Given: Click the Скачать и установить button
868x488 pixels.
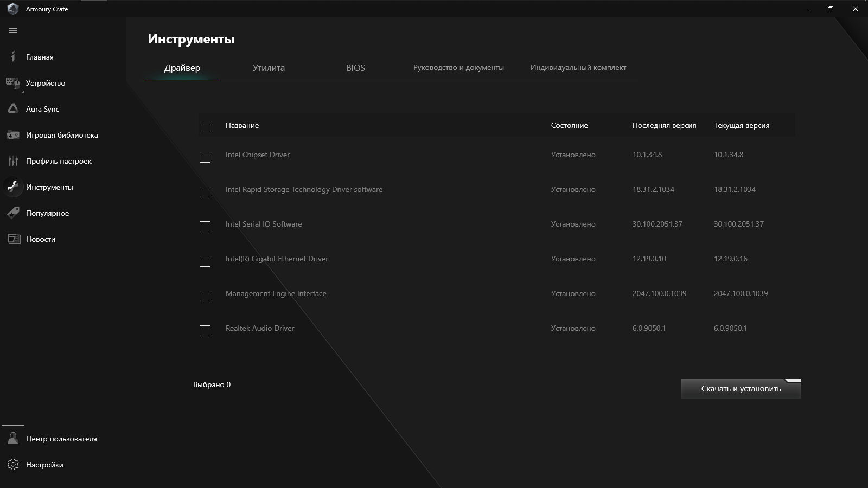Looking at the screenshot, I should click(741, 389).
